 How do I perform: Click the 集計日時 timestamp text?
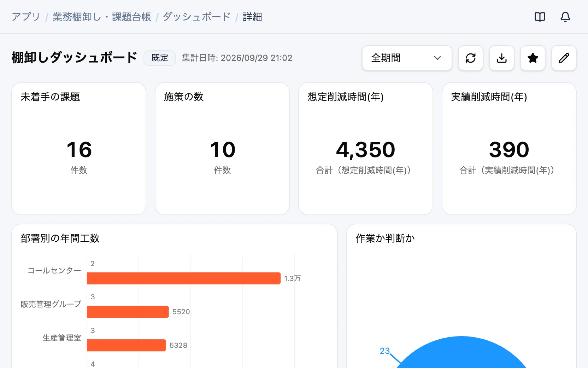click(x=237, y=58)
